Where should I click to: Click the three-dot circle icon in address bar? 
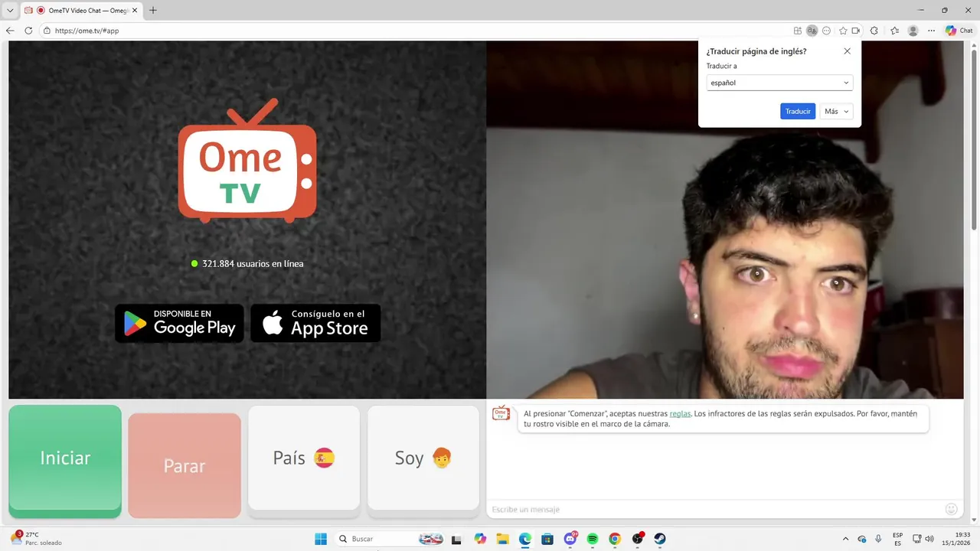826,31
